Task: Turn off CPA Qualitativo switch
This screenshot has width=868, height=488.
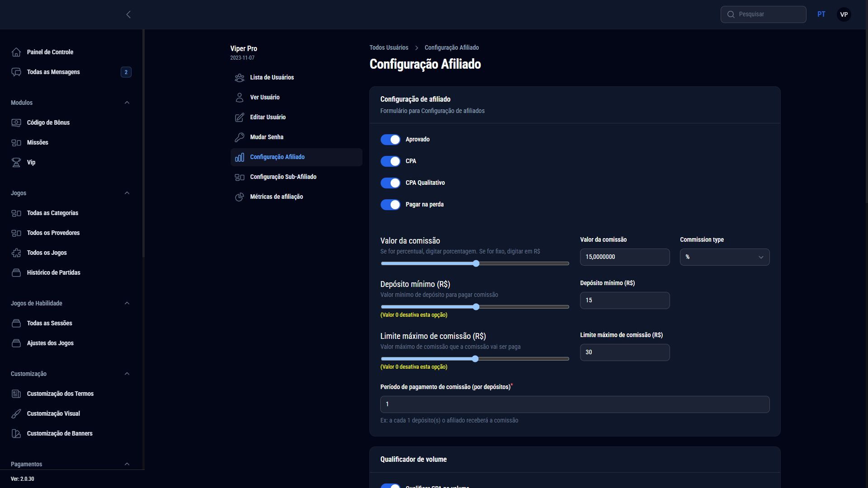Action: (x=390, y=183)
